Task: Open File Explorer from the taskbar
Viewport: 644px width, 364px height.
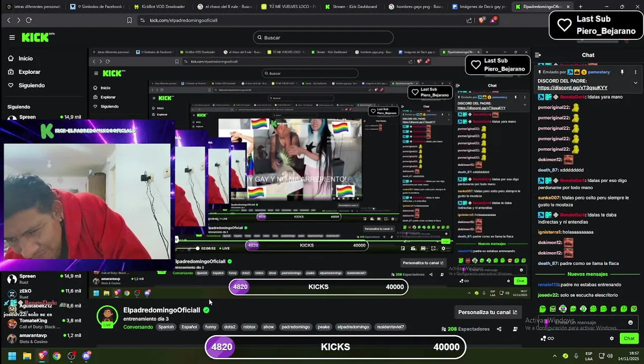Action: [x=27, y=356]
